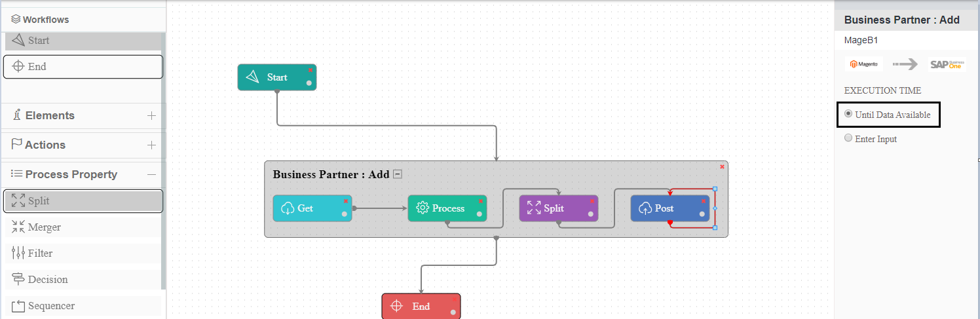Select the Until Data Available radio button

[x=849, y=114]
